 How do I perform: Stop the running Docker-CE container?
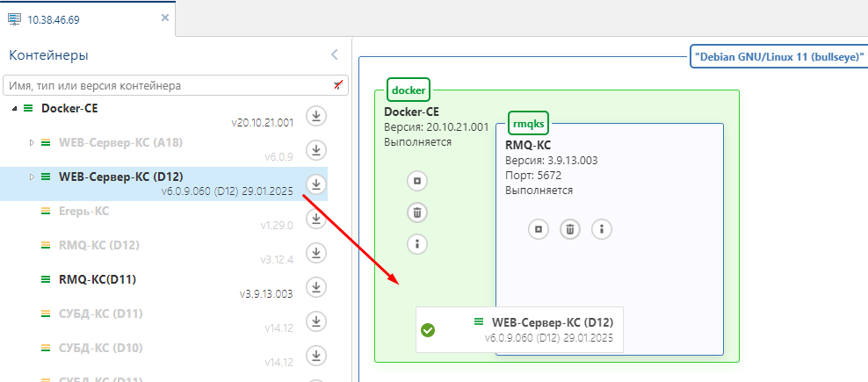(417, 181)
